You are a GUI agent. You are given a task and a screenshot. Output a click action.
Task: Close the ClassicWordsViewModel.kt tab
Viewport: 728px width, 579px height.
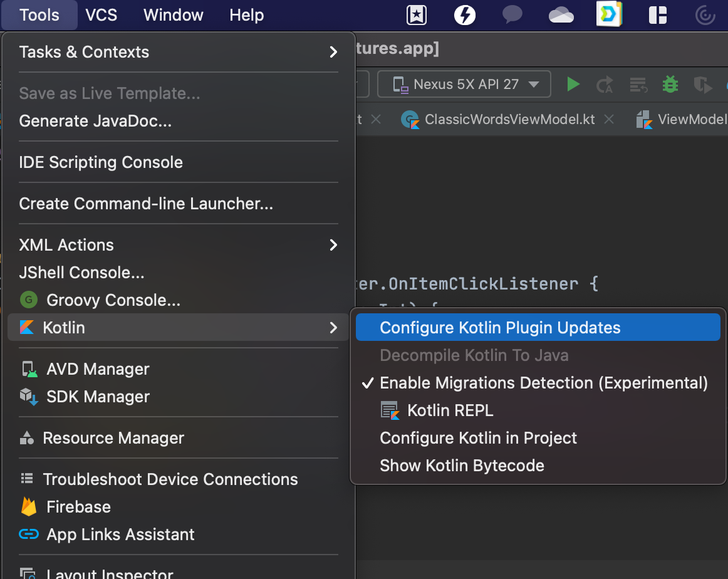point(608,119)
